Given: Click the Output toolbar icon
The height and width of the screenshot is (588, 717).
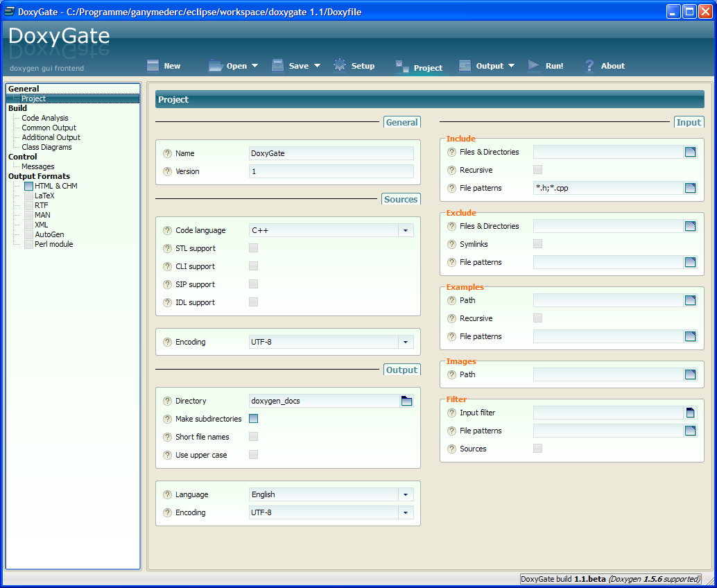Looking at the screenshot, I should [465, 65].
